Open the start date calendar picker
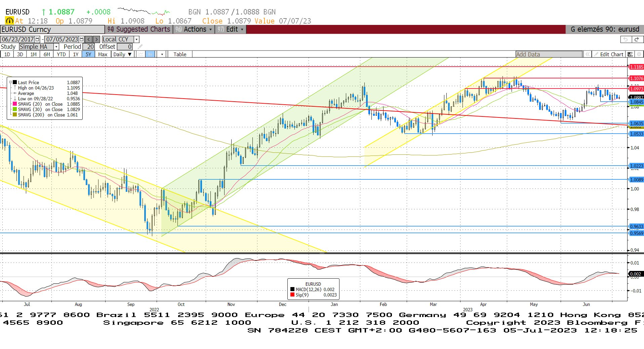The width and height of the screenshot is (644, 349). pos(37,39)
